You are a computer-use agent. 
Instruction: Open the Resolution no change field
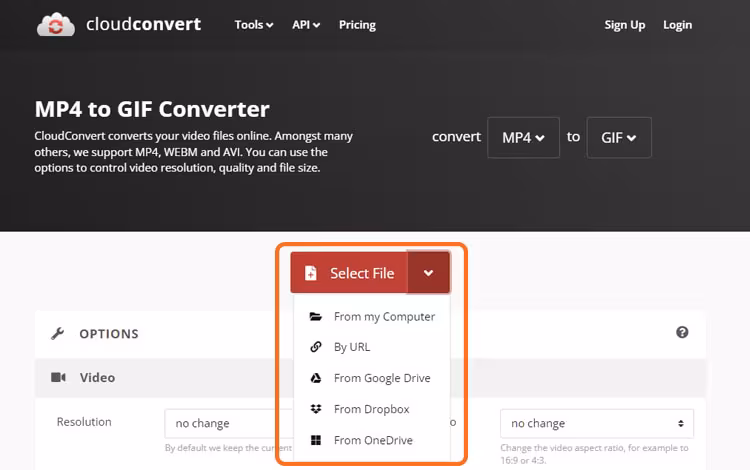229,424
